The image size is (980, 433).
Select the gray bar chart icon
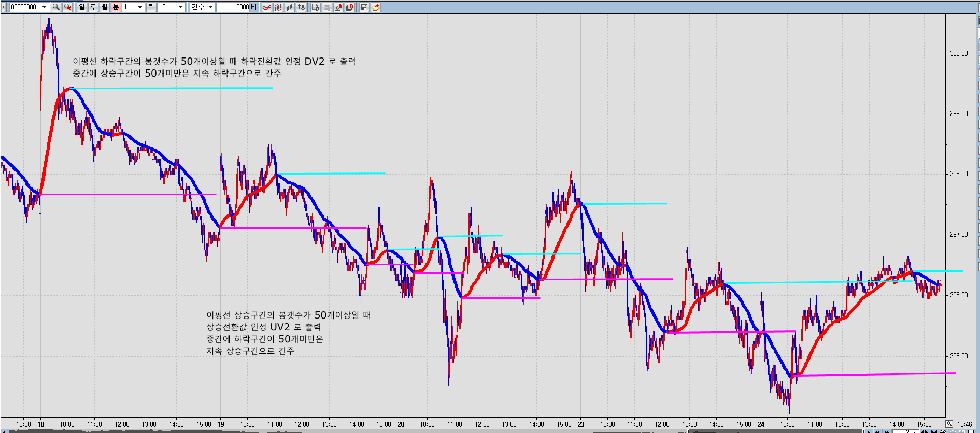(290, 7)
